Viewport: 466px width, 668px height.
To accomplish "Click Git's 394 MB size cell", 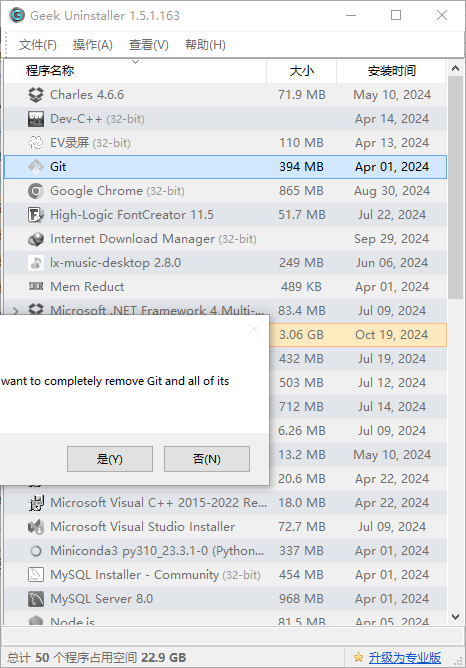I will click(301, 167).
